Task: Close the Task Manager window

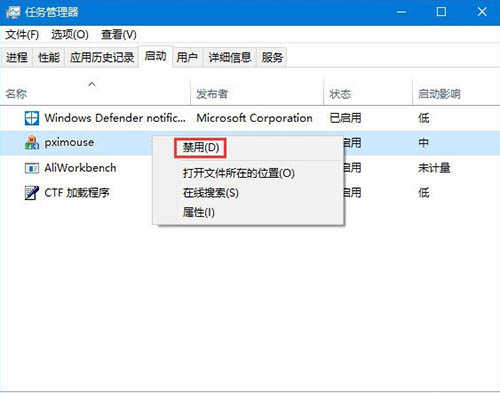Action: (x=482, y=12)
